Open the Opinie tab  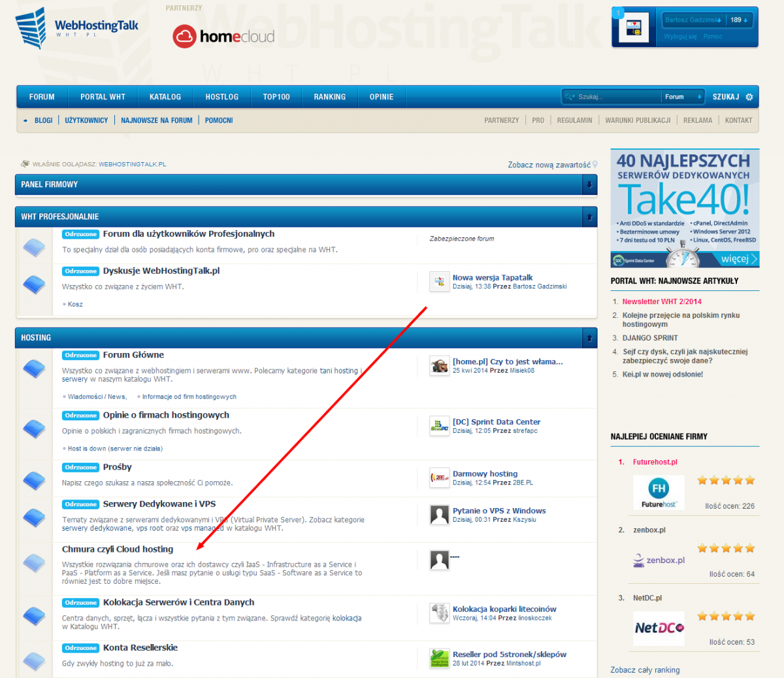click(382, 97)
